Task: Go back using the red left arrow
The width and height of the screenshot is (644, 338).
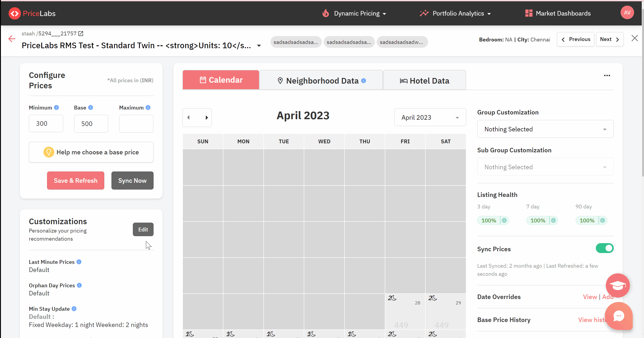Action: coord(12,39)
